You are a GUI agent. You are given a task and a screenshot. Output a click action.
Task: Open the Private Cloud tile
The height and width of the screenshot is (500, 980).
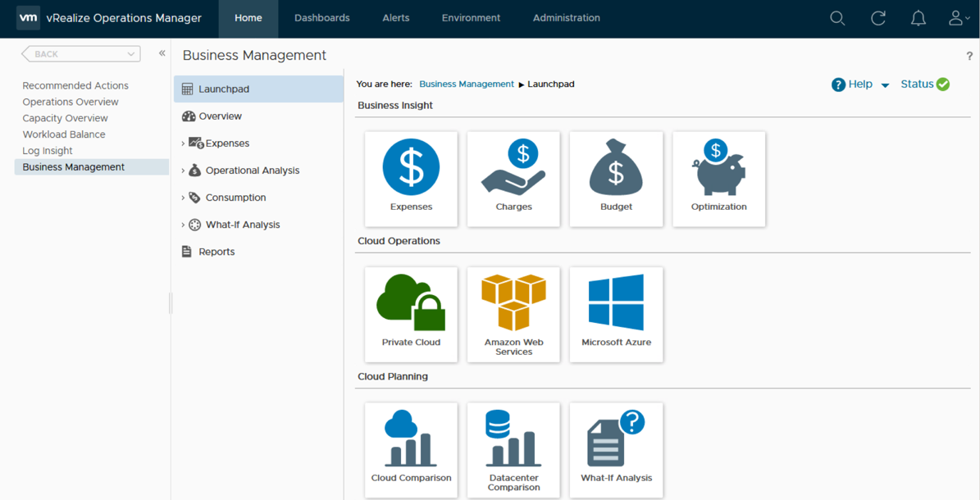tap(411, 315)
